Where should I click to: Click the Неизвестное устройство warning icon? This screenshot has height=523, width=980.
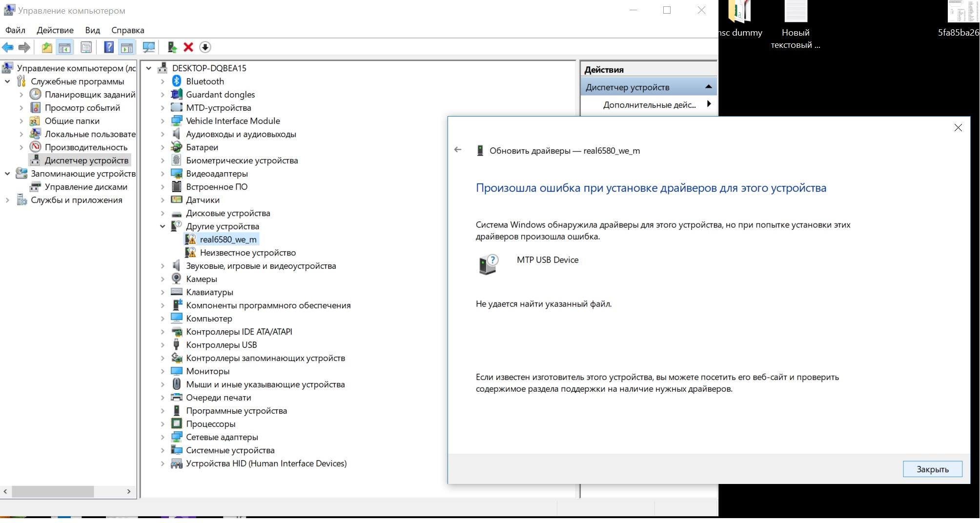pyautogui.click(x=190, y=252)
